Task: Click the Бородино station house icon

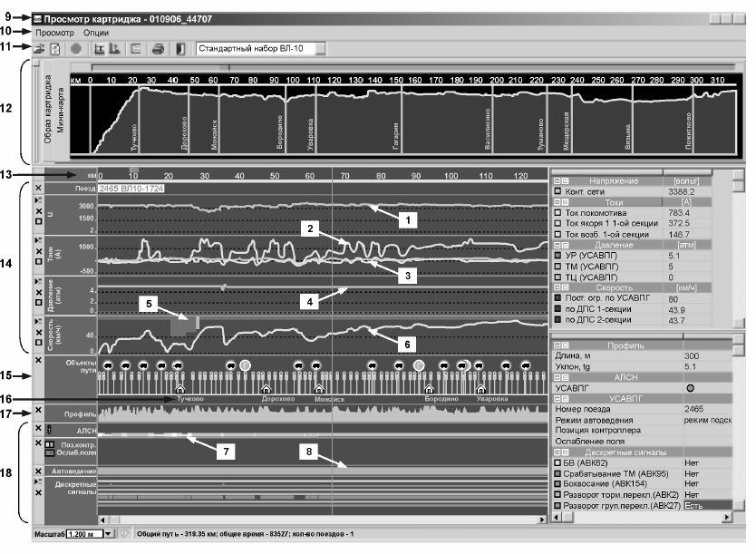Action: [429, 388]
